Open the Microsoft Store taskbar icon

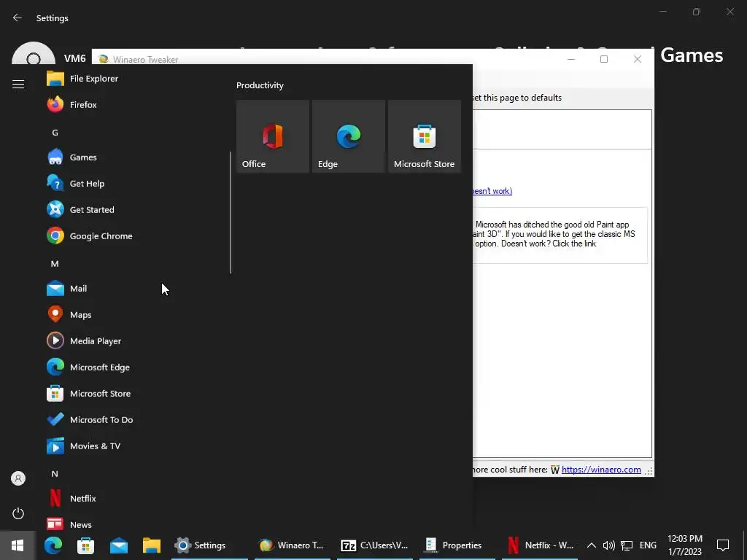(x=86, y=545)
